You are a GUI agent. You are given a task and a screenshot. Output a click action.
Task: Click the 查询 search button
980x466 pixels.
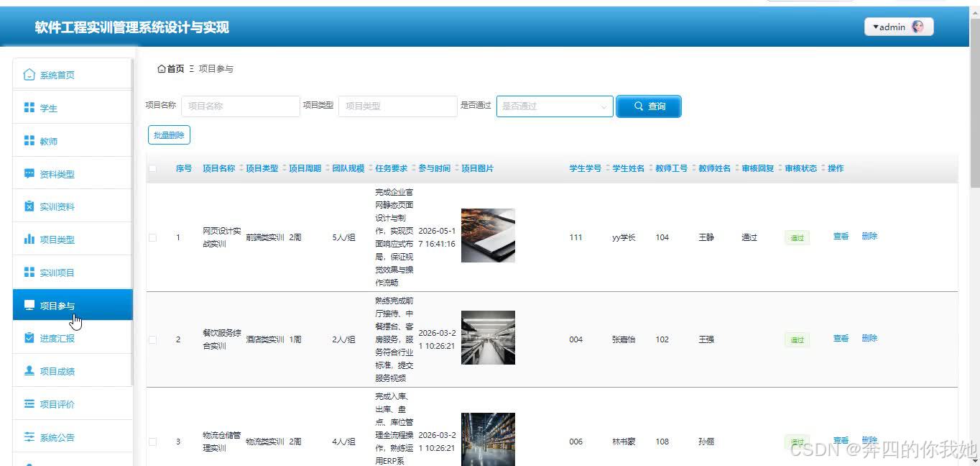[x=649, y=106]
